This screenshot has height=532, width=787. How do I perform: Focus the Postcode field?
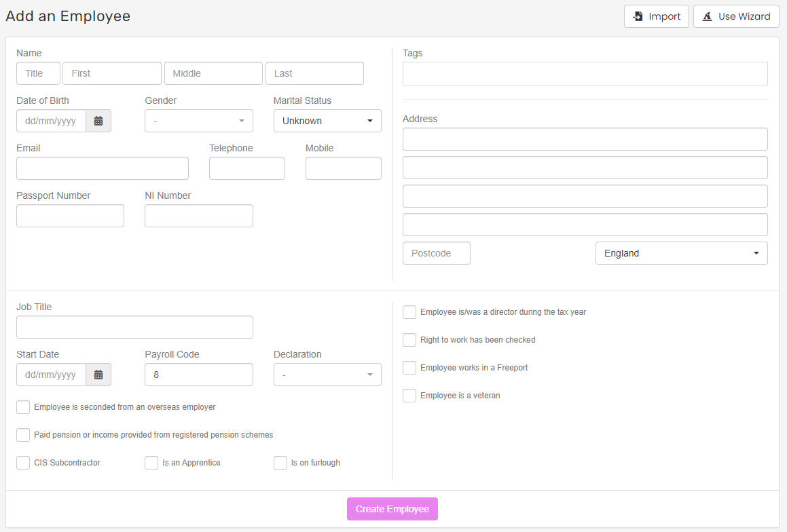point(437,253)
